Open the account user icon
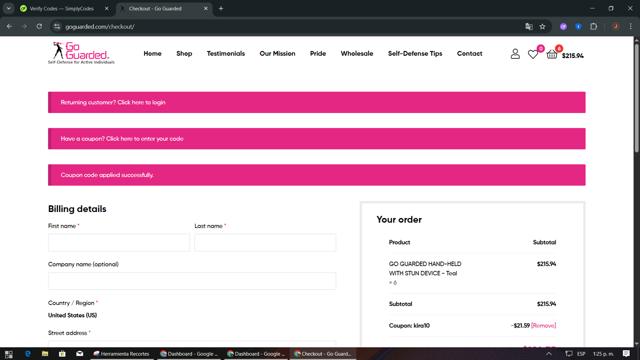 515,54
